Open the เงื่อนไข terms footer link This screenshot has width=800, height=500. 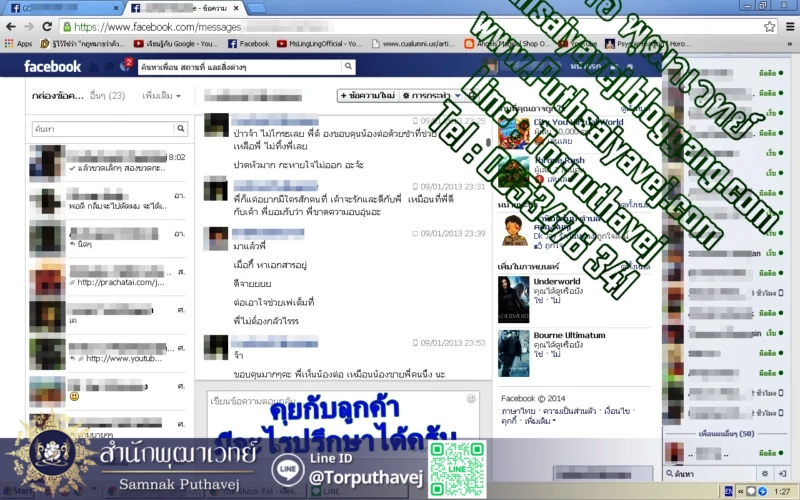point(617,411)
